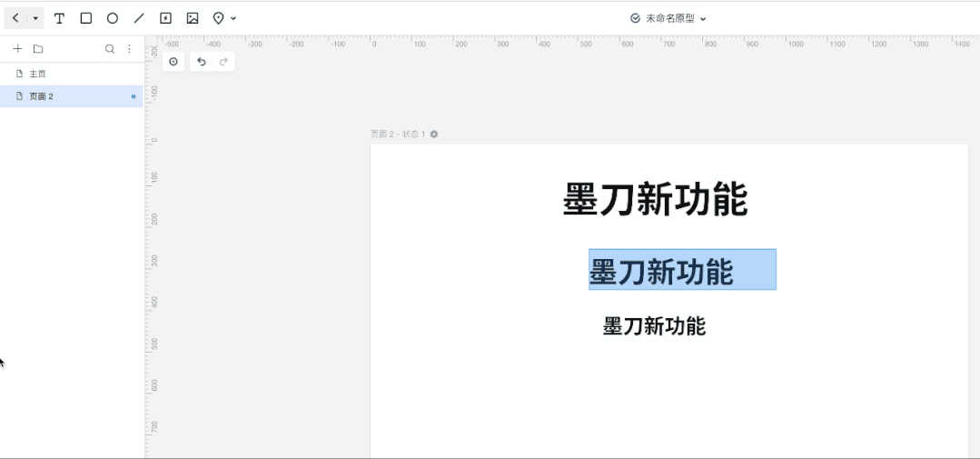Select the smallest 墨刀新功能 text

(x=654, y=326)
